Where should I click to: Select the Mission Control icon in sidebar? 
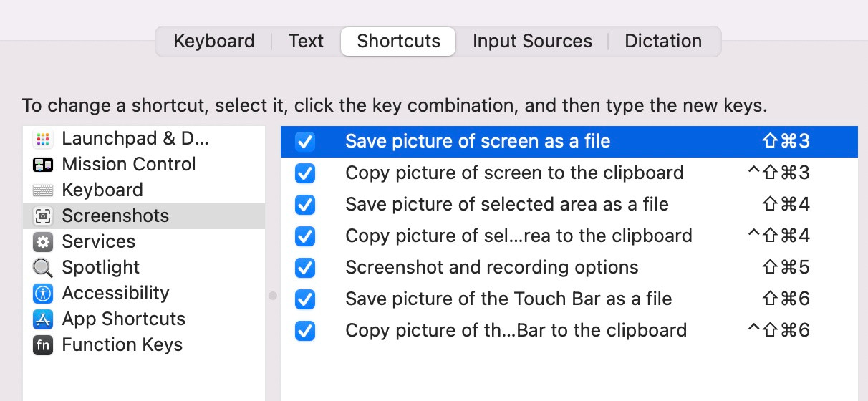[x=43, y=165]
